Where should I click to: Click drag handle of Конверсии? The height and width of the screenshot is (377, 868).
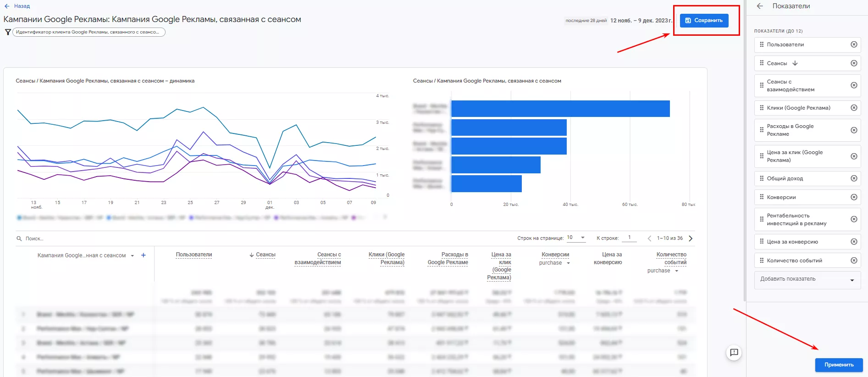point(762,197)
